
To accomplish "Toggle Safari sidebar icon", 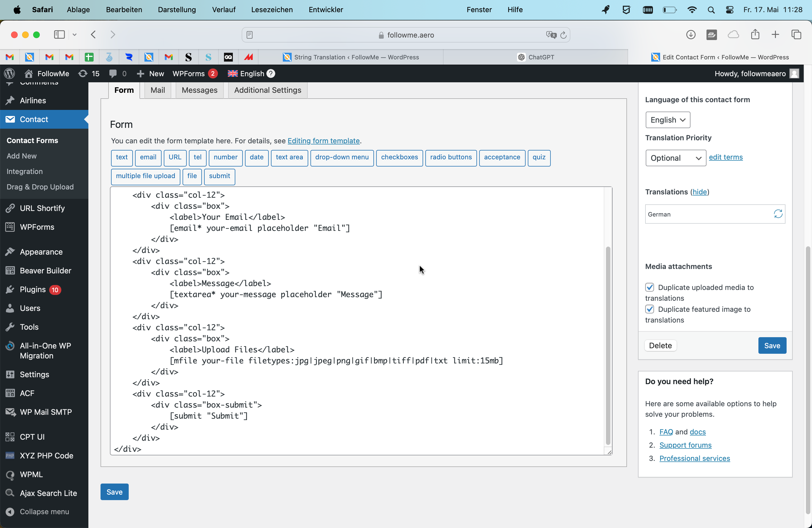I will (59, 35).
